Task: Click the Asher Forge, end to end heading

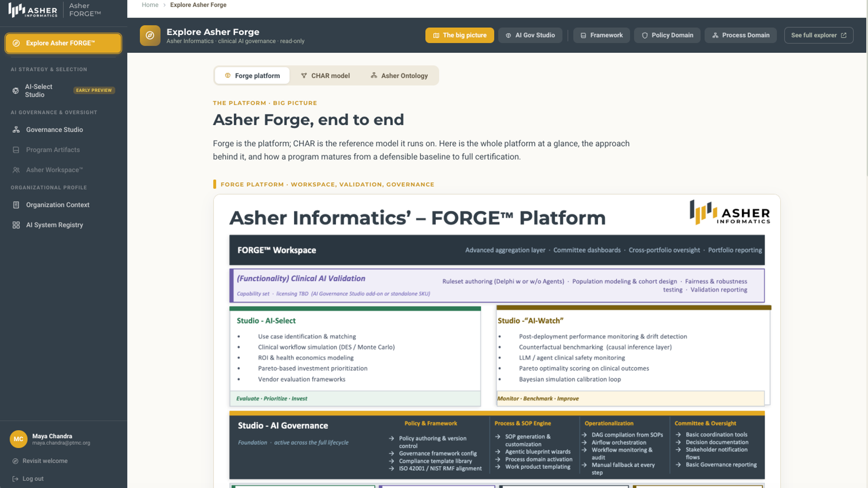Action: point(308,120)
